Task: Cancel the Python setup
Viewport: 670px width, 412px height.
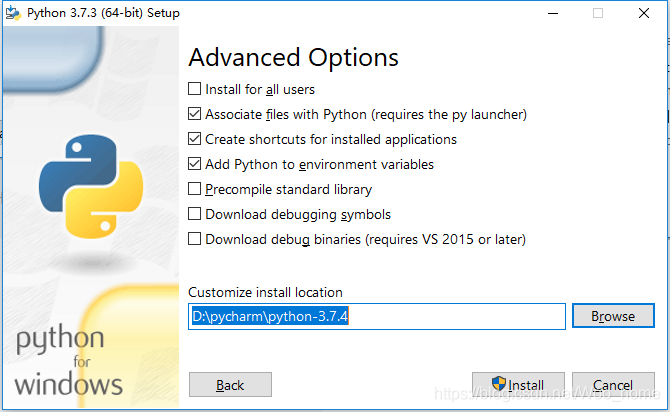Action: click(613, 385)
